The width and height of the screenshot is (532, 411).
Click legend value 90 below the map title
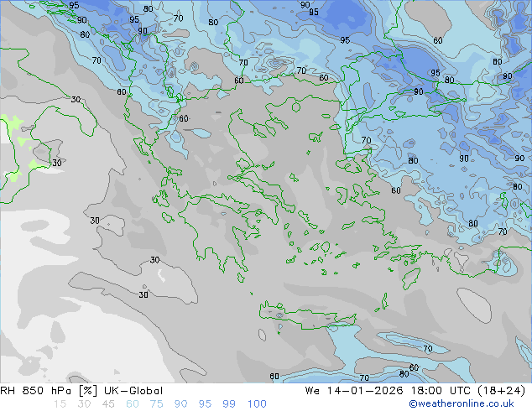[x=180, y=403]
